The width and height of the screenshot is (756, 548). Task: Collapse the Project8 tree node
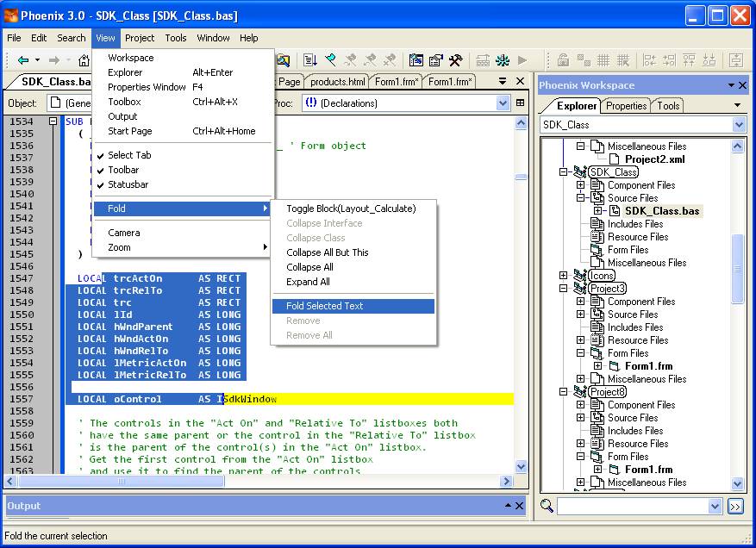coord(563,392)
